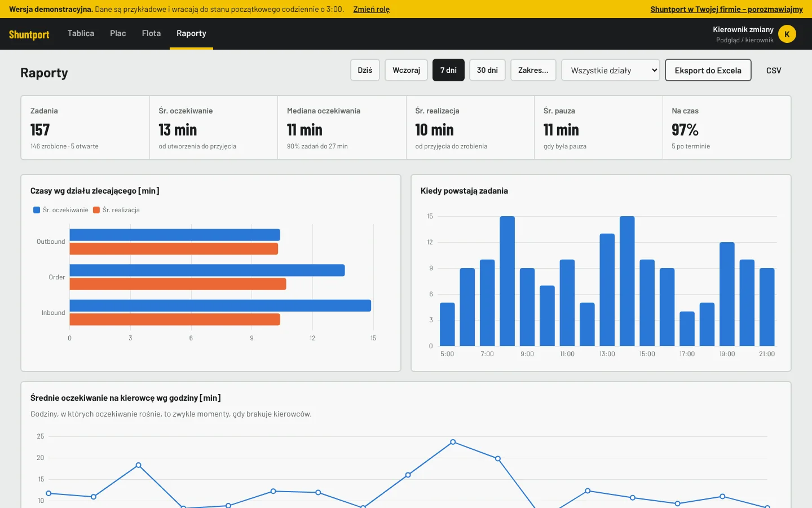Viewport: 812px width, 508px height.
Task: Click the Raporty page heading
Action: click(x=44, y=73)
